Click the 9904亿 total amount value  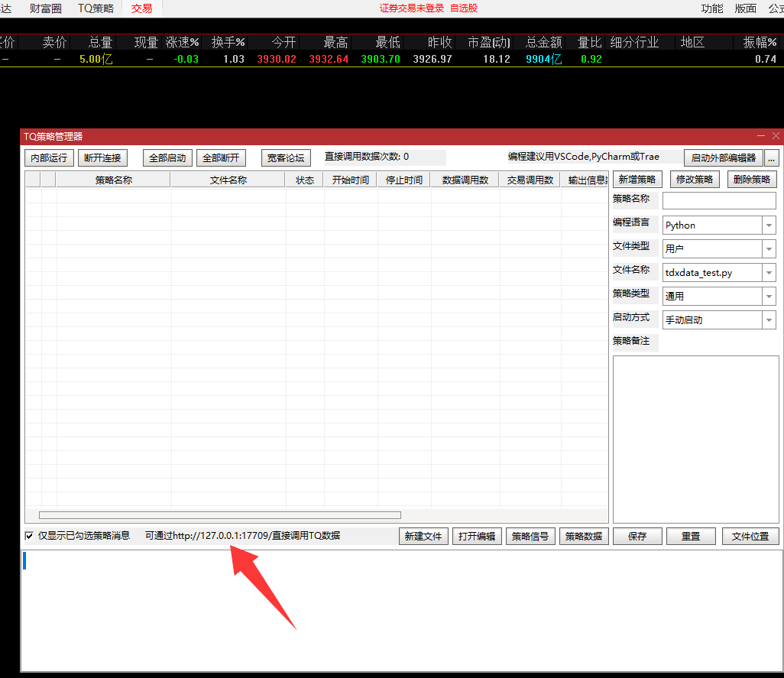pyautogui.click(x=543, y=59)
